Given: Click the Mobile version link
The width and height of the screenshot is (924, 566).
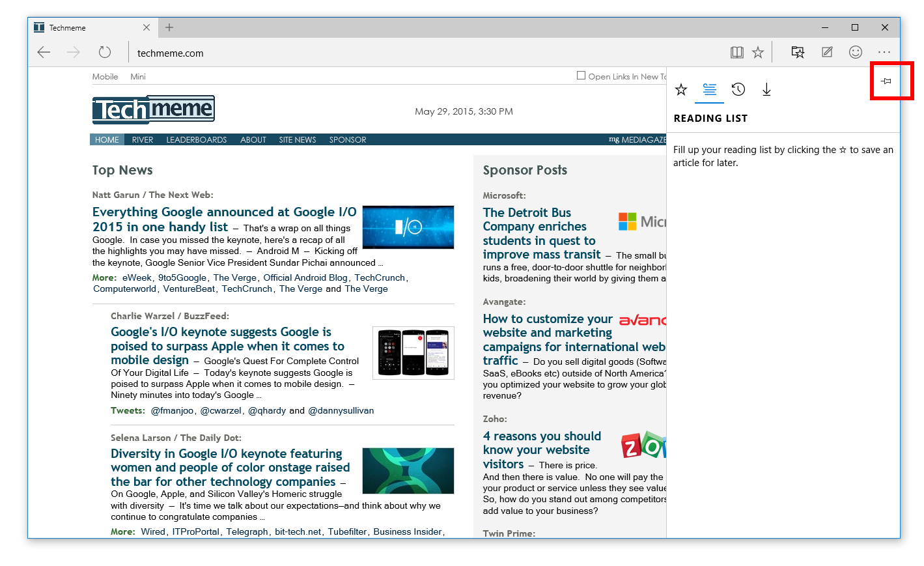Looking at the screenshot, I should [105, 77].
